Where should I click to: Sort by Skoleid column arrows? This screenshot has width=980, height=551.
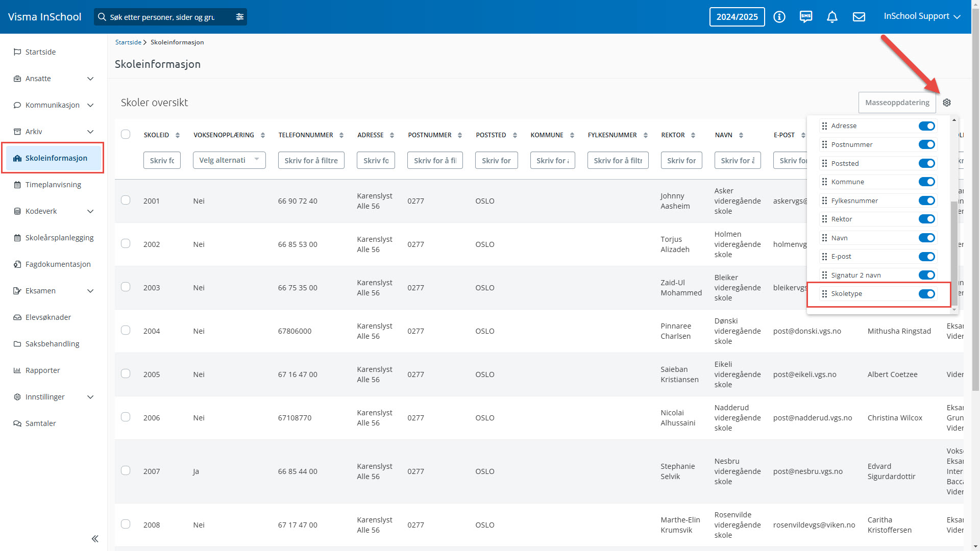click(x=178, y=135)
